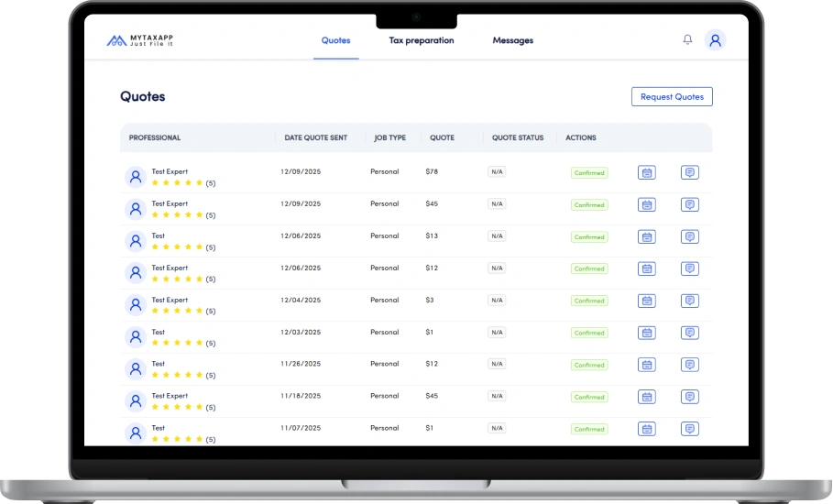
Task: Click Confirmed badge on the $45 12/09/2025 quote
Action: pyautogui.click(x=588, y=204)
